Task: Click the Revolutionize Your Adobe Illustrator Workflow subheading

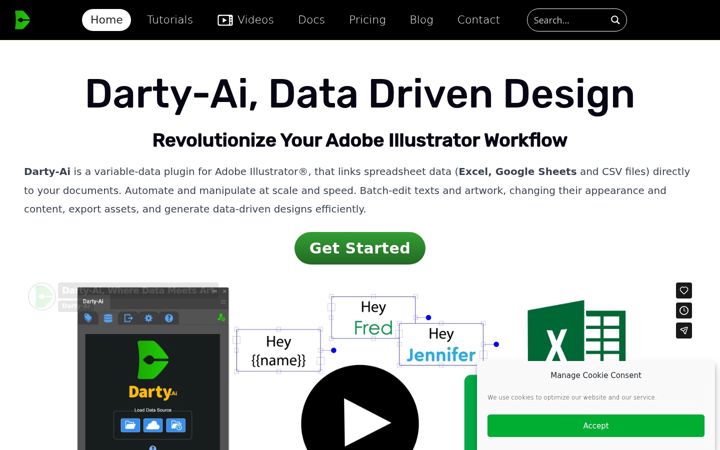Action: (360, 141)
